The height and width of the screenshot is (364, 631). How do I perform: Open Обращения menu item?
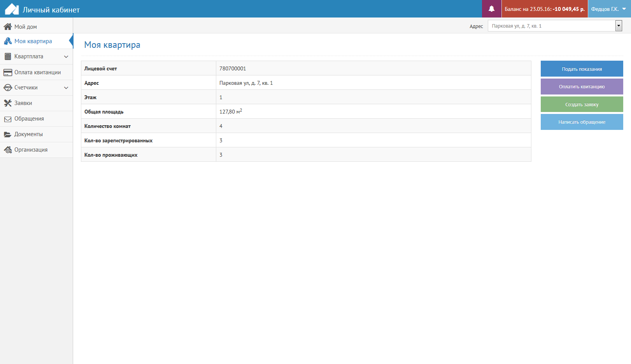(36, 119)
